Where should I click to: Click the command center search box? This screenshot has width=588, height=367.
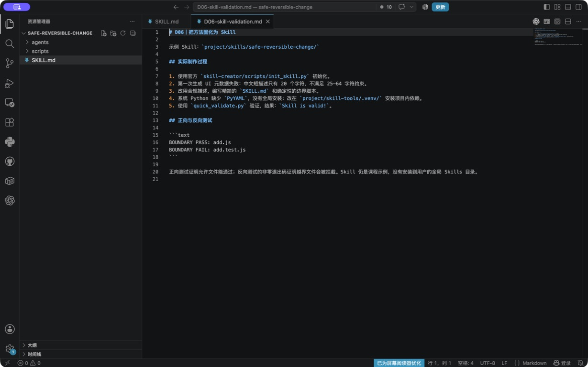(x=284, y=7)
